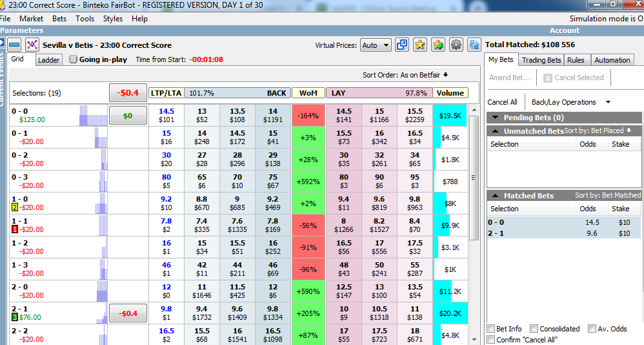Click the $20.2K volume bar for 2 - 1
The image size is (644, 345).
(x=450, y=313)
